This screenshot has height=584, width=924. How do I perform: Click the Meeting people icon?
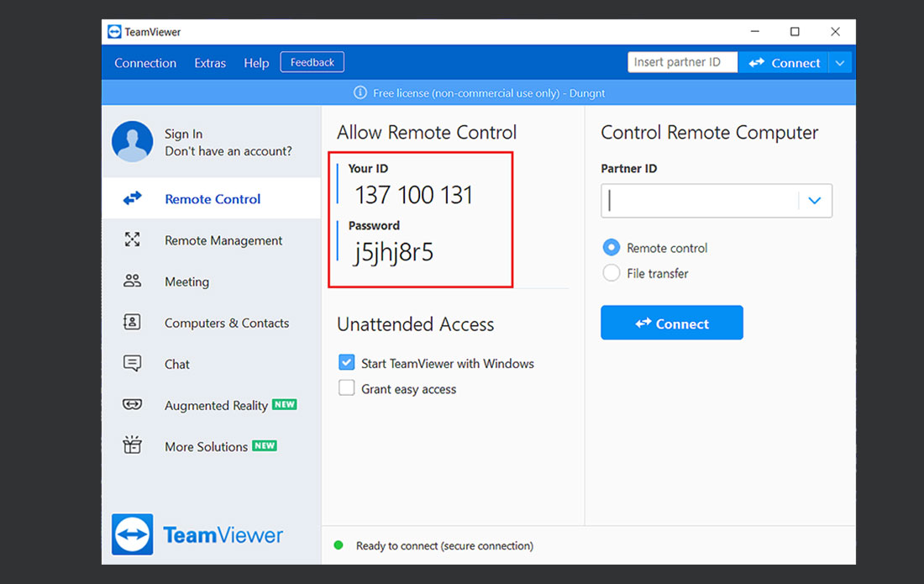point(132,281)
